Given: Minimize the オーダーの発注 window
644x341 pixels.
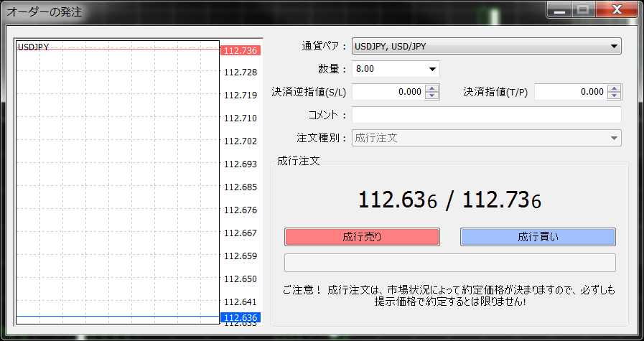Looking at the screenshot, I should [x=559, y=10].
